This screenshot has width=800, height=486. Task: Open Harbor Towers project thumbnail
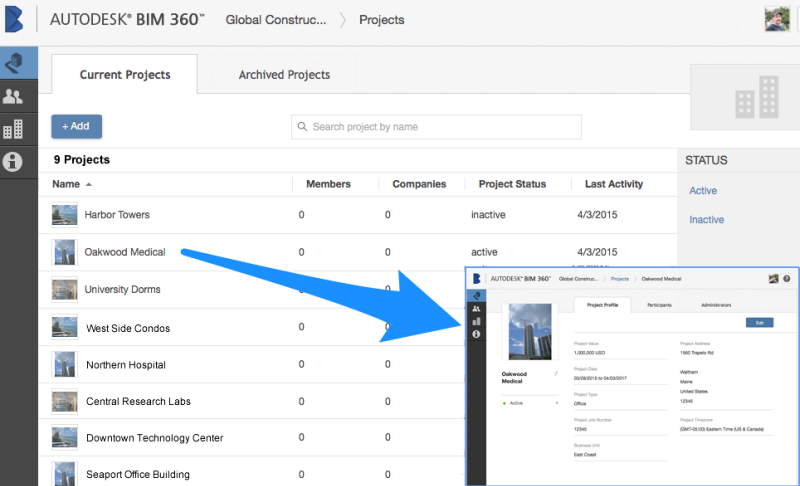coord(65,214)
